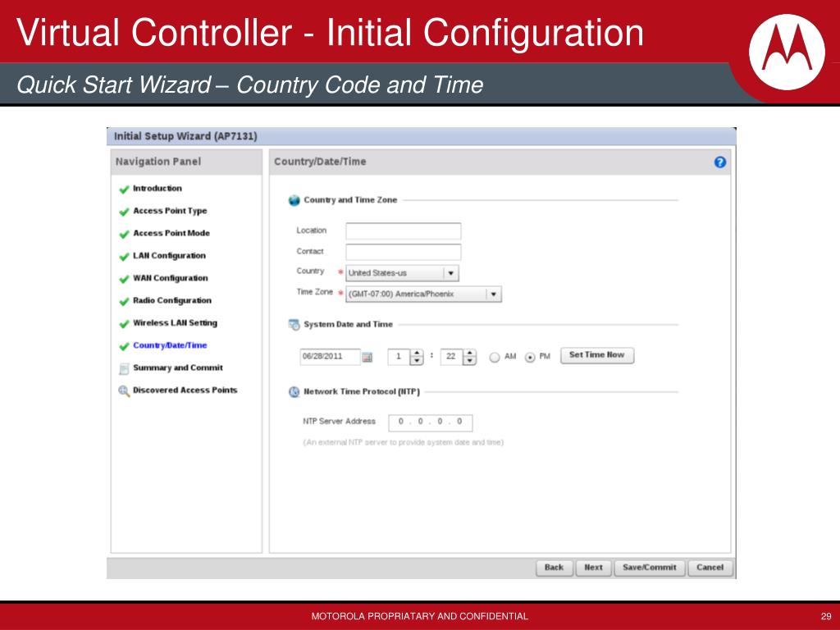The width and height of the screenshot is (840, 630).
Task: Open WAN Configuration step
Action: click(x=171, y=279)
